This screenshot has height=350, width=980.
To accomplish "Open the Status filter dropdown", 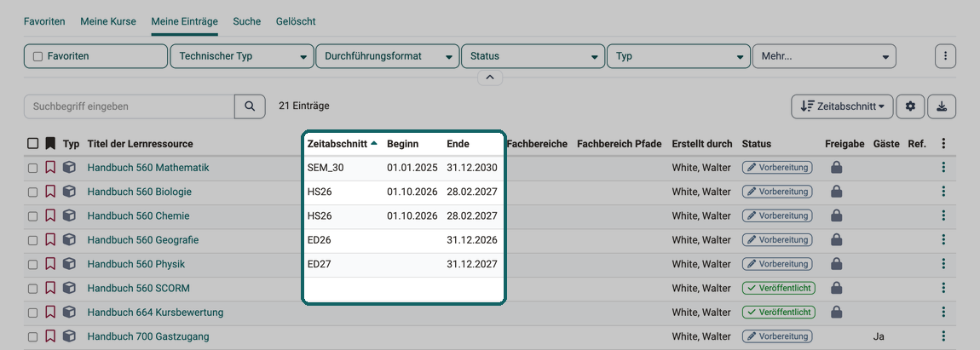I will click(x=533, y=56).
